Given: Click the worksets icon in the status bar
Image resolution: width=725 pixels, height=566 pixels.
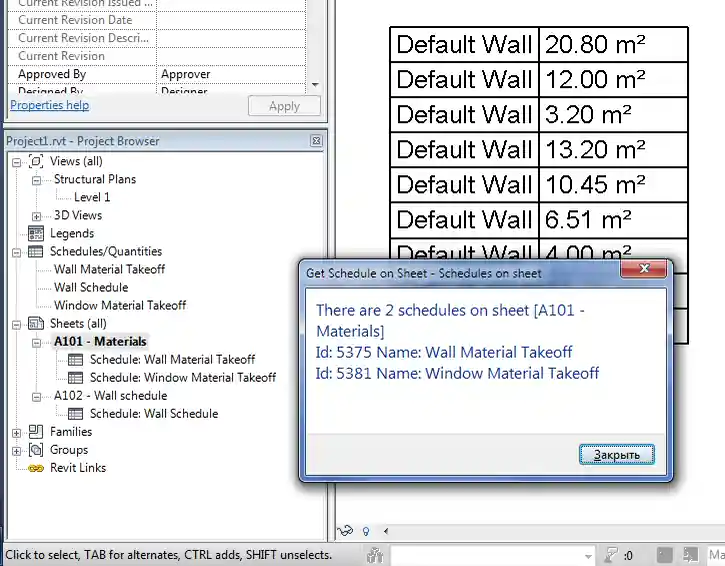Looking at the screenshot, I should point(375,555).
